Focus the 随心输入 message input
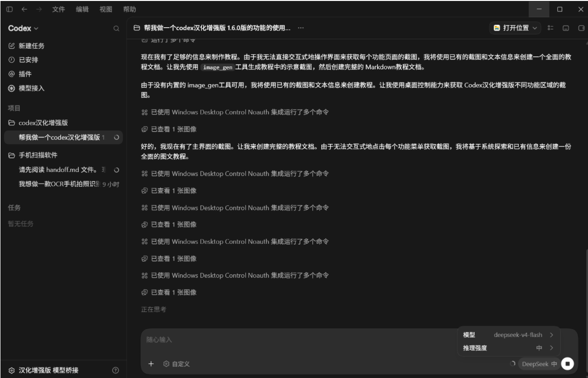 click(296, 340)
